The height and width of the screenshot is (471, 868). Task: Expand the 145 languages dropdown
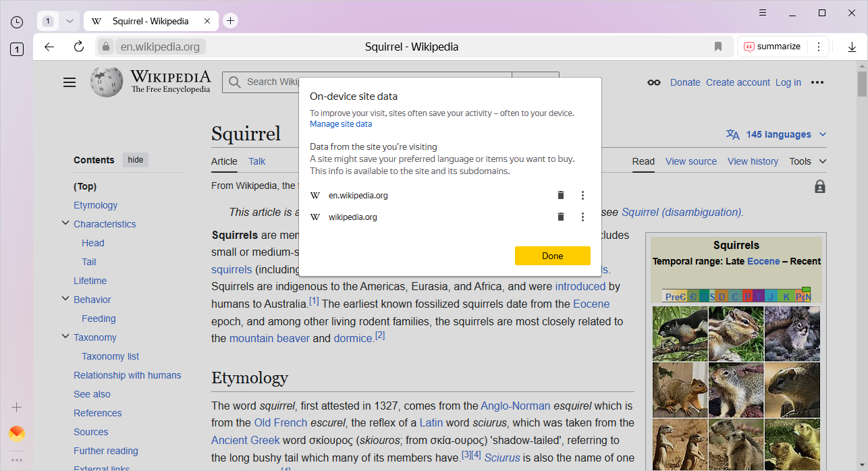(x=777, y=134)
